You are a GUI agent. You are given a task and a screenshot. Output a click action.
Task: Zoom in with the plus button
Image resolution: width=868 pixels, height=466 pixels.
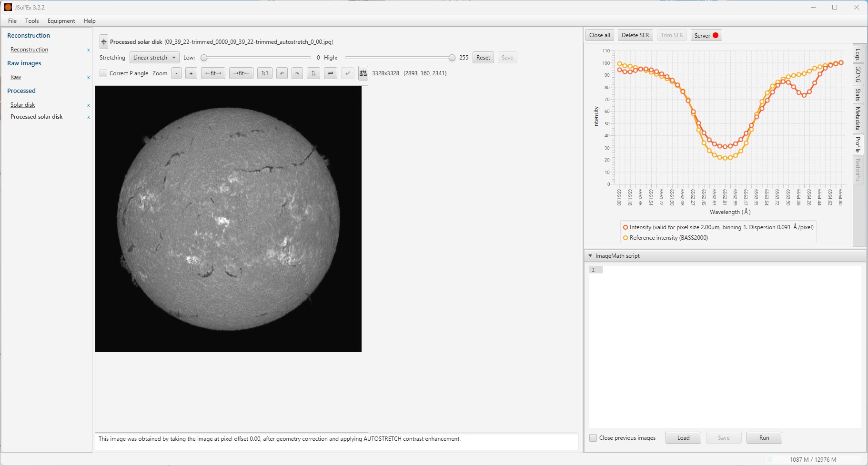tap(191, 73)
